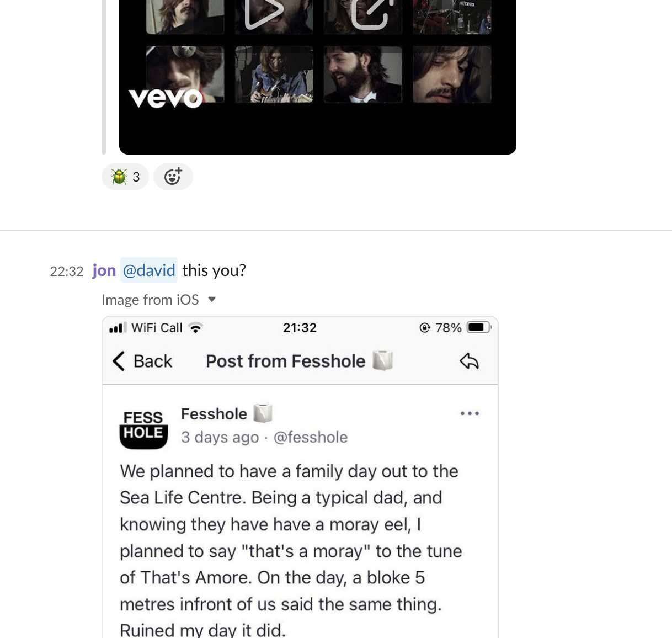Tap the Back chevron in the screenshot
Image resolution: width=672 pixels, height=638 pixels.
(x=119, y=361)
